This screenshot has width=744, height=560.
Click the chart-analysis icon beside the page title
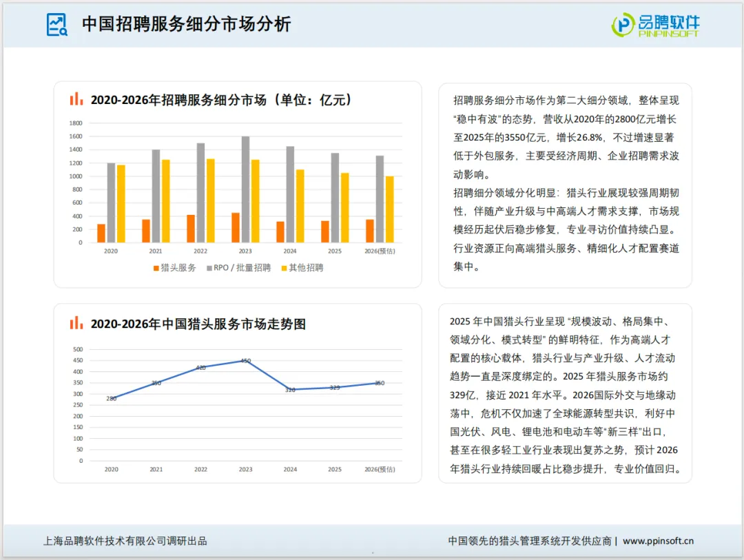tap(57, 25)
